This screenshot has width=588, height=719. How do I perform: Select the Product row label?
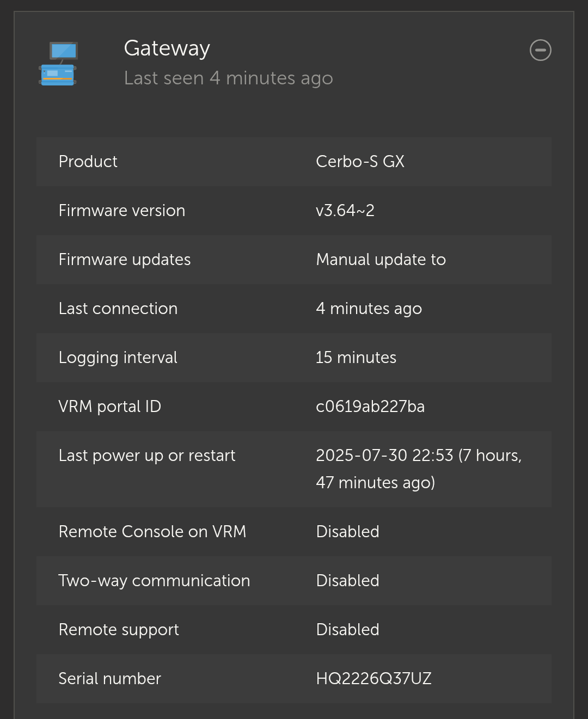point(88,162)
